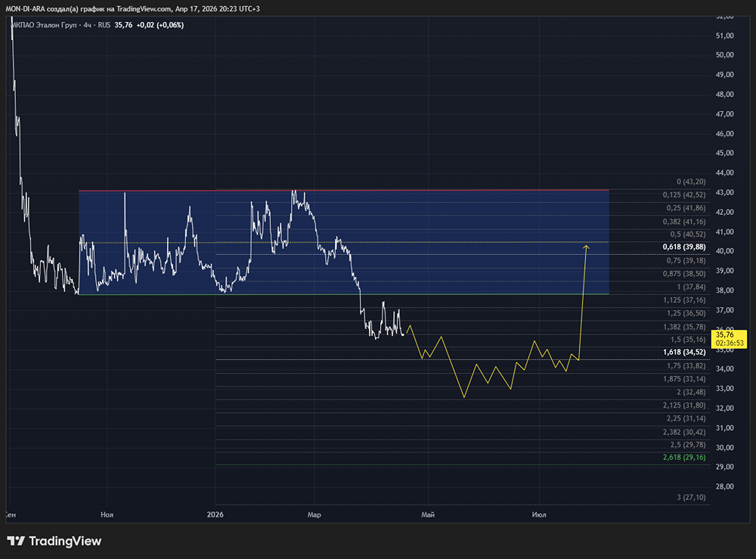Click price axis value 37,00
Screen dimensions: 756x559
coord(725,310)
